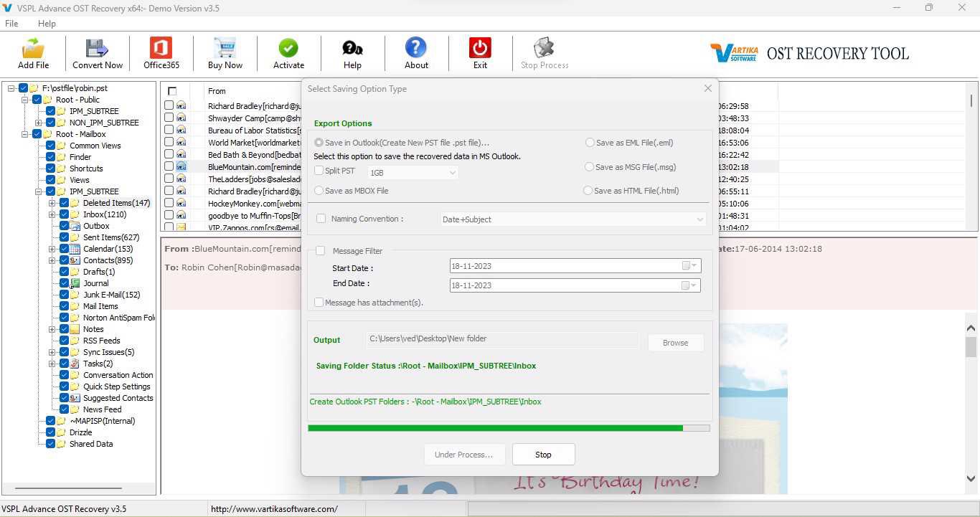980x517 pixels.
Task: Click the Stop Process toolbar icon
Action: [545, 48]
